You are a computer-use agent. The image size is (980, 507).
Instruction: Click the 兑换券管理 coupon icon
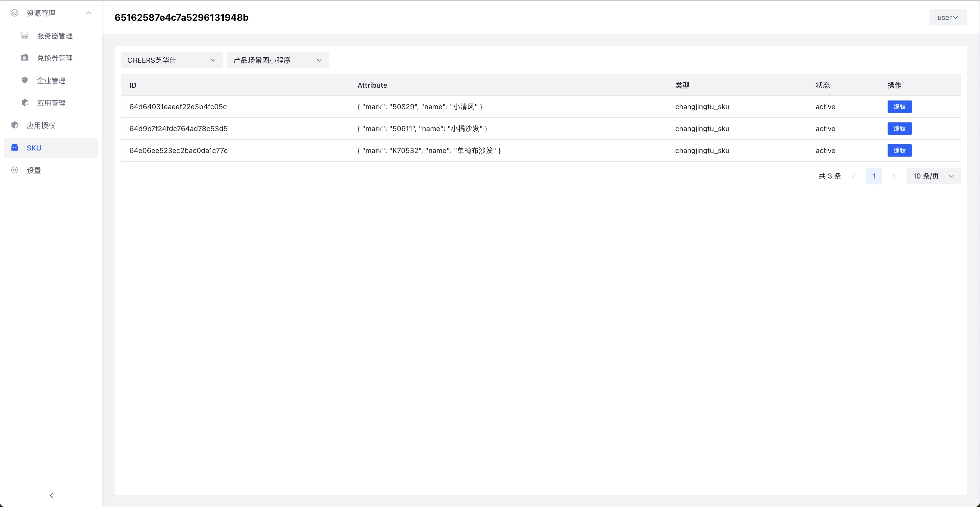[x=25, y=58]
